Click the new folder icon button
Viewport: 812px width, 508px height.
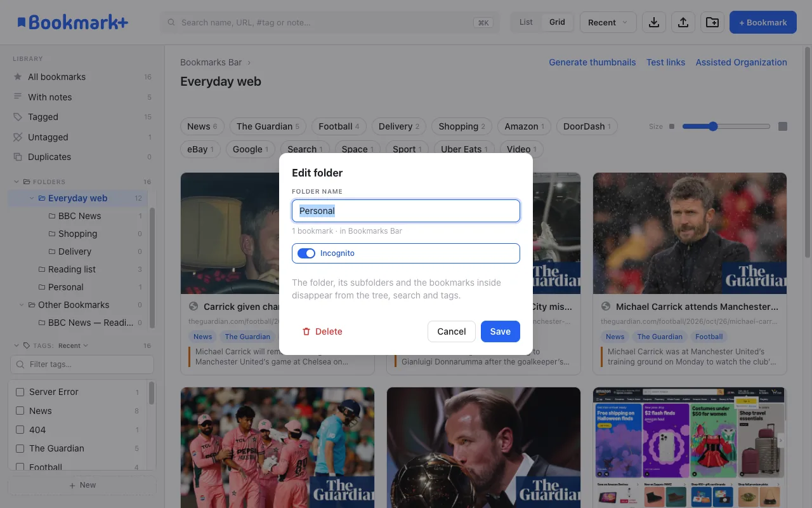coord(712,22)
